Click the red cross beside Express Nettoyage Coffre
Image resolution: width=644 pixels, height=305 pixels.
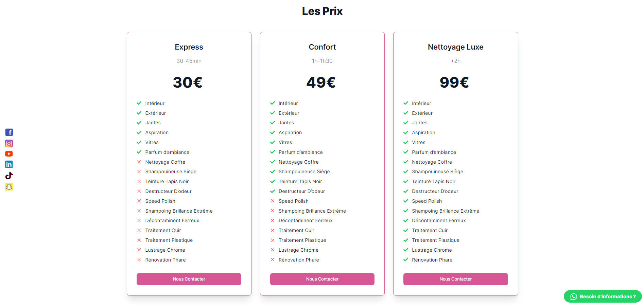pos(139,162)
